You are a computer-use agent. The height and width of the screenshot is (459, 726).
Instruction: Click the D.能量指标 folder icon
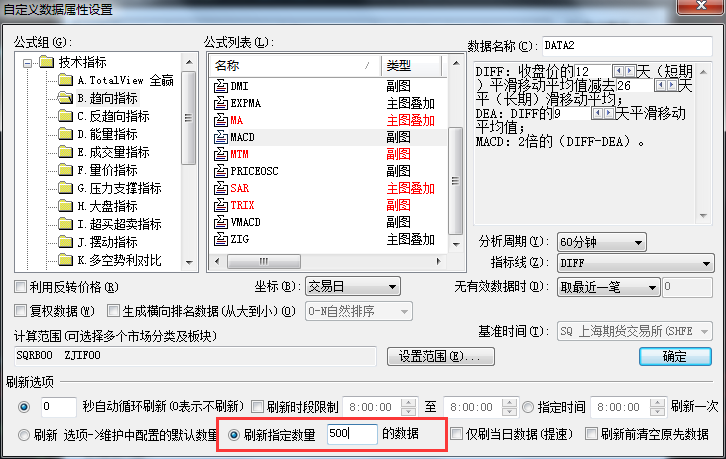click(x=65, y=134)
